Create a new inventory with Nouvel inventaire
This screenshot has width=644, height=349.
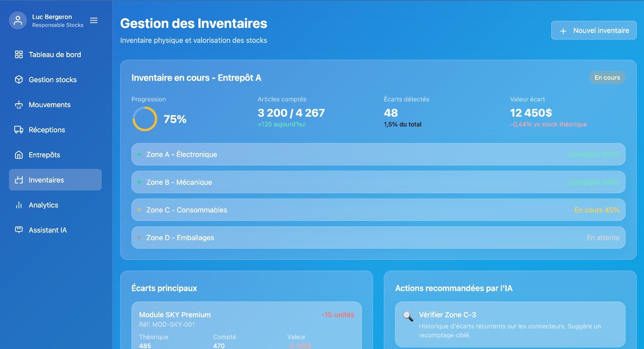pyautogui.click(x=594, y=30)
